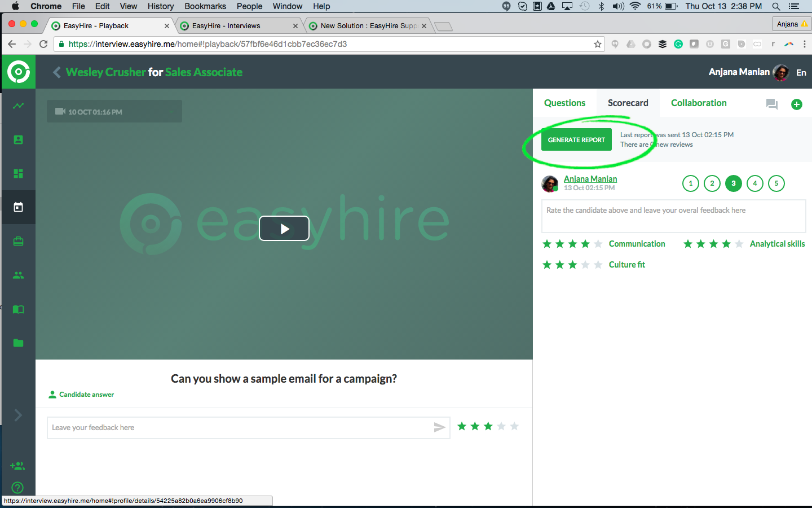Click the overall feedback text area
Viewport: 812px width, 508px height.
click(x=673, y=216)
